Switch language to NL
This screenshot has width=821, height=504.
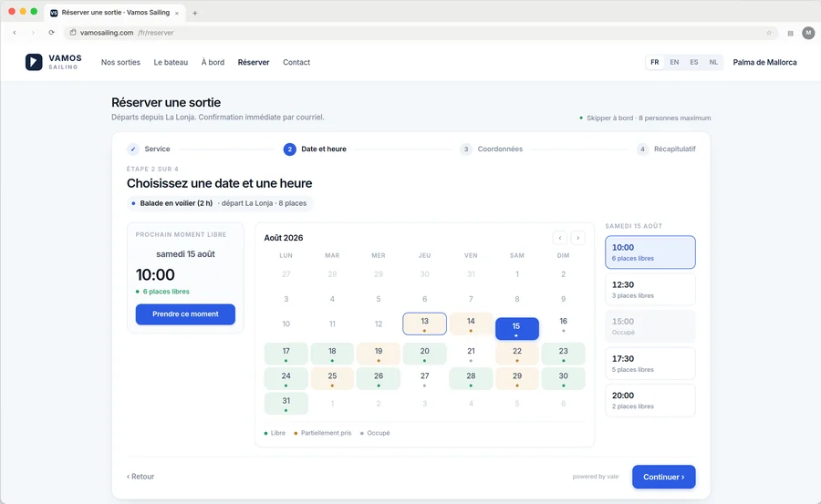[713, 62]
